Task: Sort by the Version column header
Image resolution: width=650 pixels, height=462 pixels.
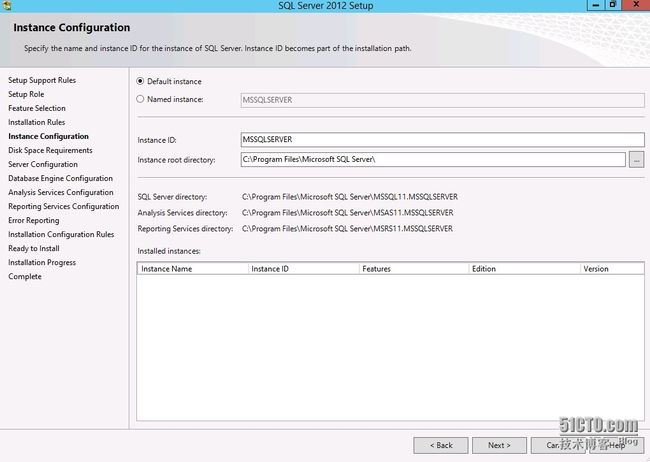Action: [612, 269]
